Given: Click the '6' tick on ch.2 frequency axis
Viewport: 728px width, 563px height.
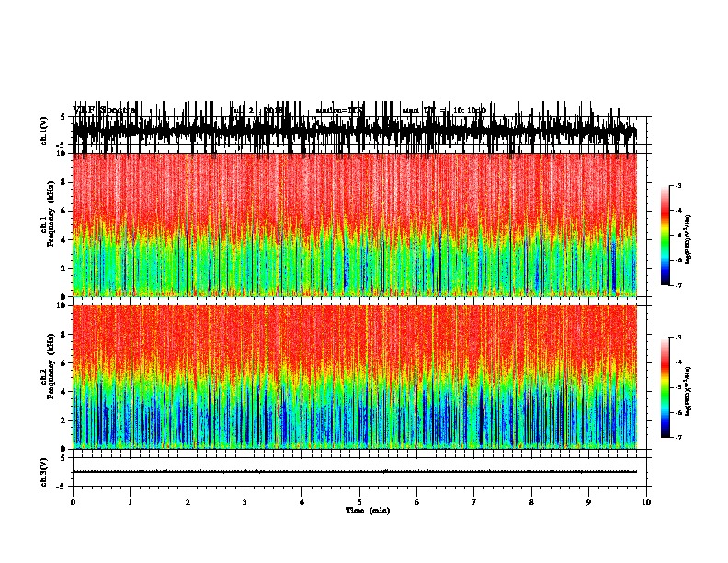Looking at the screenshot, I should pos(64,362).
